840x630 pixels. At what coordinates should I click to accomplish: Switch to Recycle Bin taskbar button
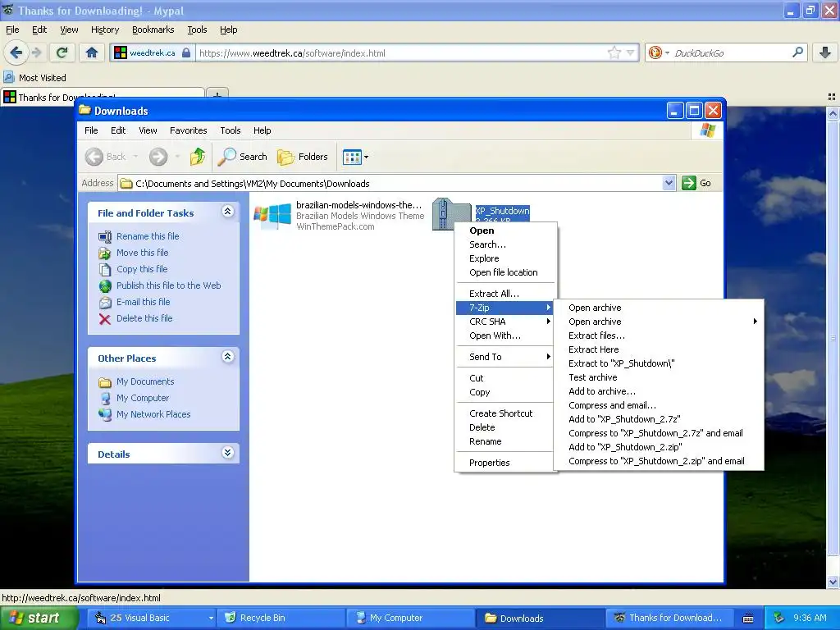[x=282, y=618]
